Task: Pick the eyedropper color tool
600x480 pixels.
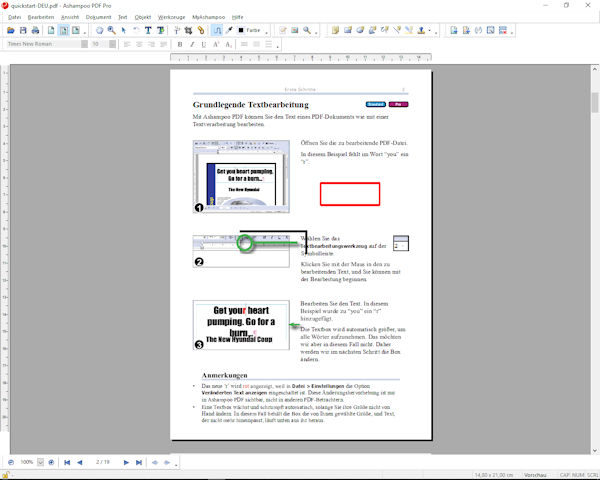Action: (229, 30)
